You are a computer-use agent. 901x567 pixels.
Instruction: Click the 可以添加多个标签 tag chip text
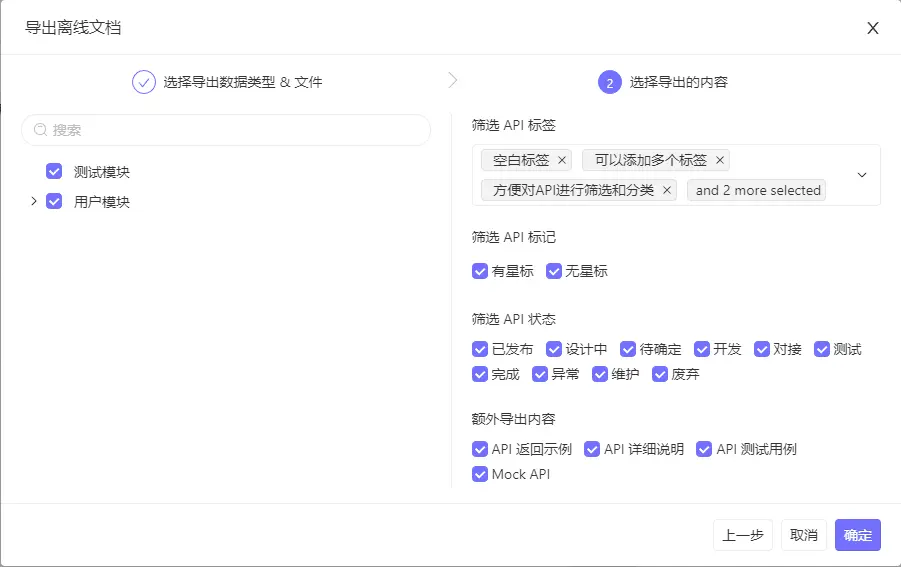650,160
